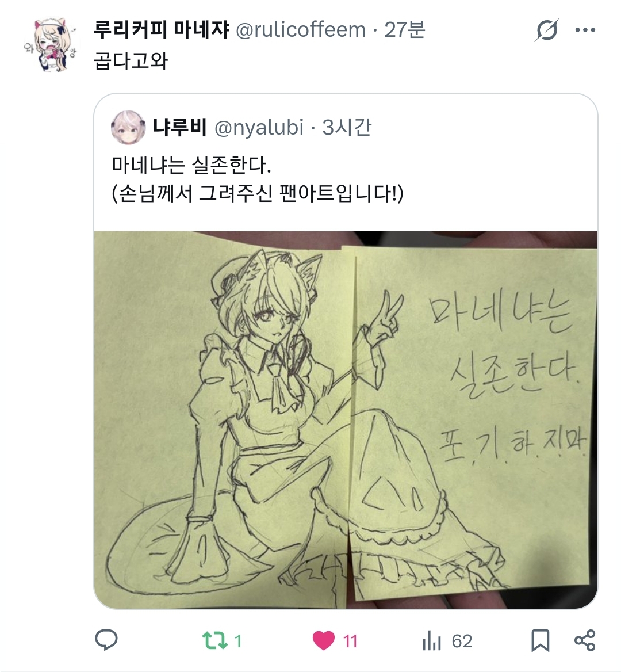Open 루리커피 마네쟈 profile avatar

(51, 44)
